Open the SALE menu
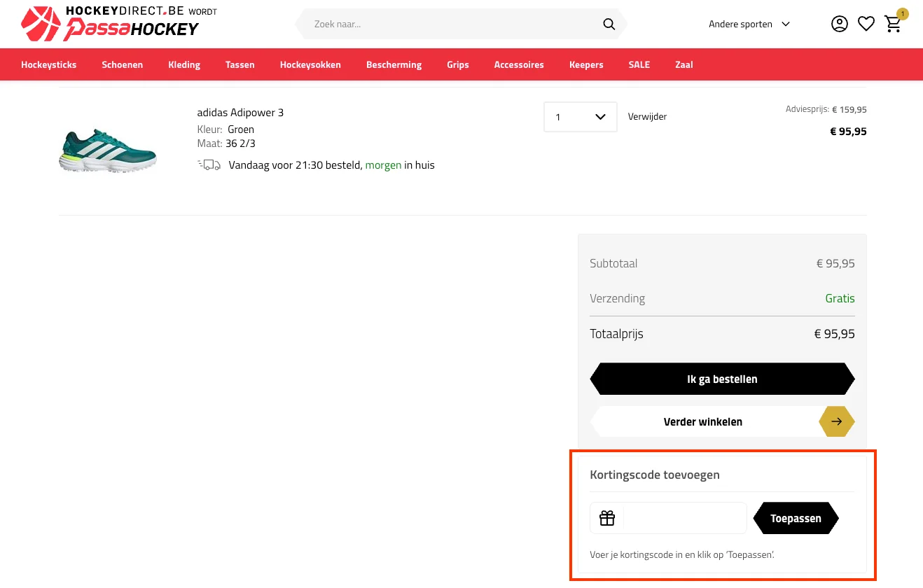 click(x=639, y=64)
